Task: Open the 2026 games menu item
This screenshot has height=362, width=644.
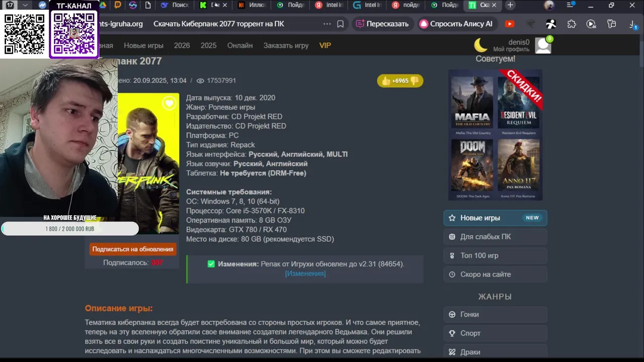Action: pos(182,45)
